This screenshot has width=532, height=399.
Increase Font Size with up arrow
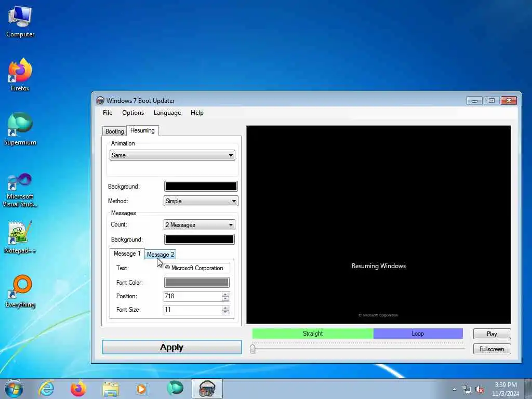[x=225, y=308]
